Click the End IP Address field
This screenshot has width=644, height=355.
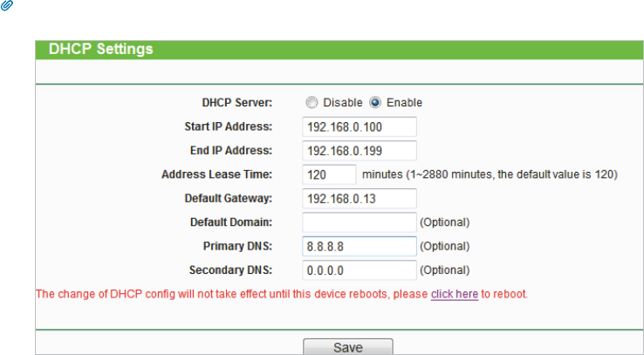[x=360, y=151]
